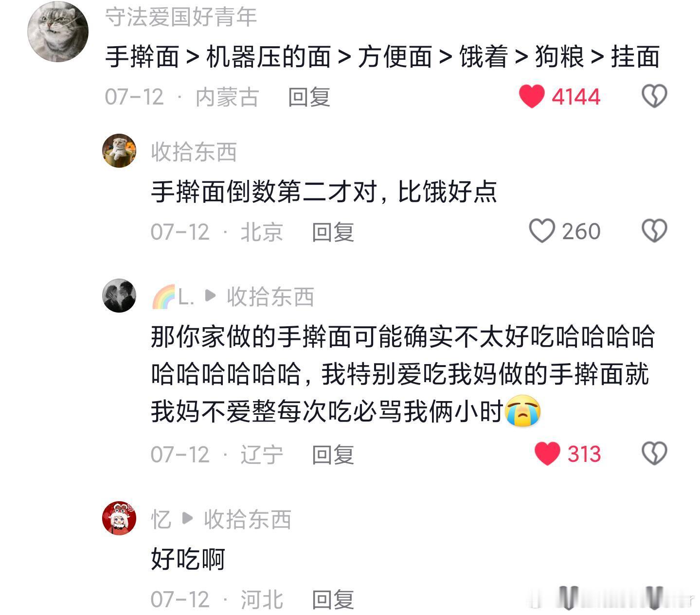This screenshot has height=615, width=700.
Task: Reply to 忆's 河北 comment
Action: tap(333, 599)
